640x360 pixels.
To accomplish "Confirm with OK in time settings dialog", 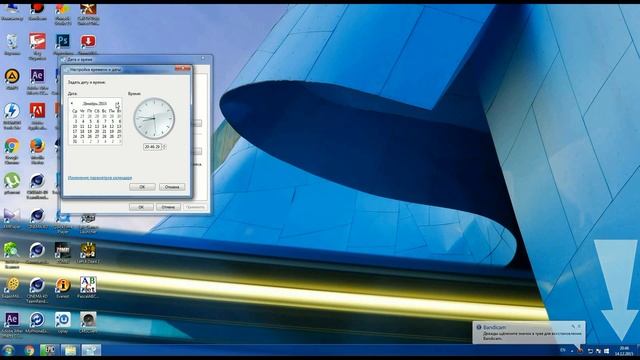I will (x=142, y=187).
